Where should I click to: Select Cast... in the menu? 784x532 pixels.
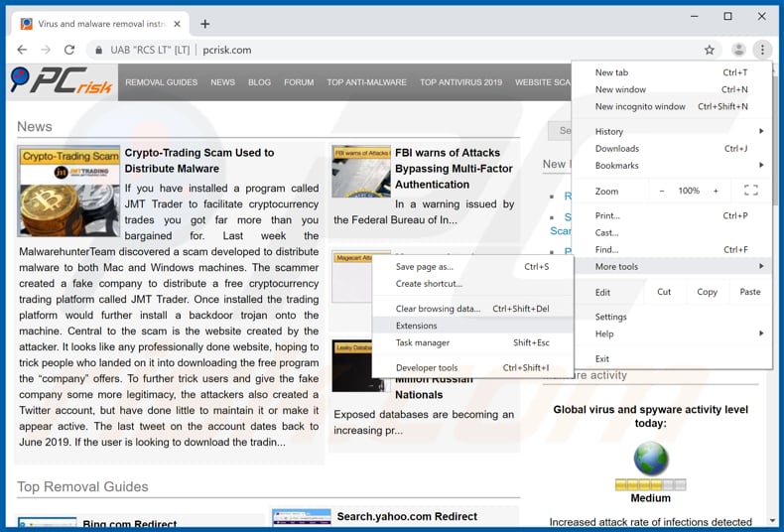pyautogui.click(x=672, y=232)
